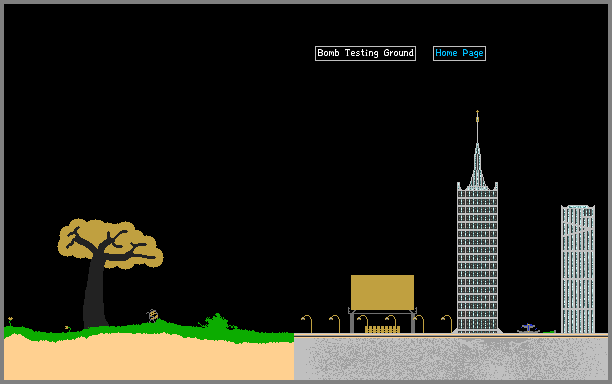
Task: Open the Home Page link
Action: [459, 53]
